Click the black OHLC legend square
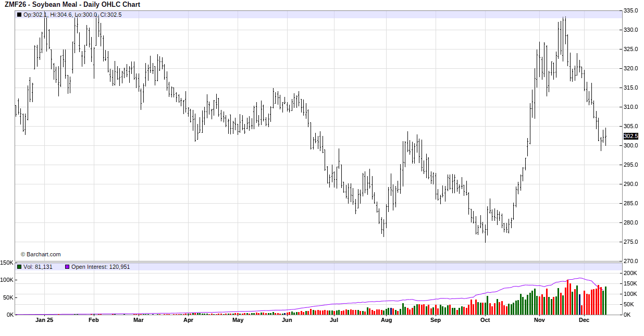The height and width of the screenshot is (336, 644). coord(19,15)
